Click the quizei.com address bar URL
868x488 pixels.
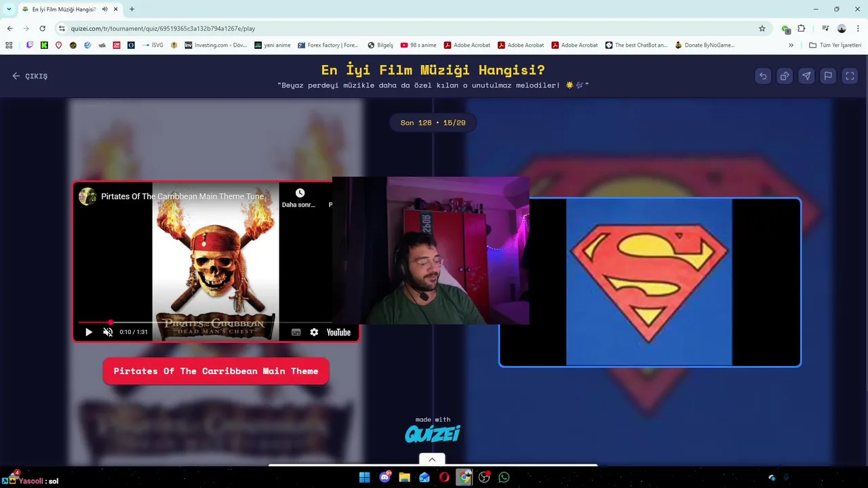point(163,28)
